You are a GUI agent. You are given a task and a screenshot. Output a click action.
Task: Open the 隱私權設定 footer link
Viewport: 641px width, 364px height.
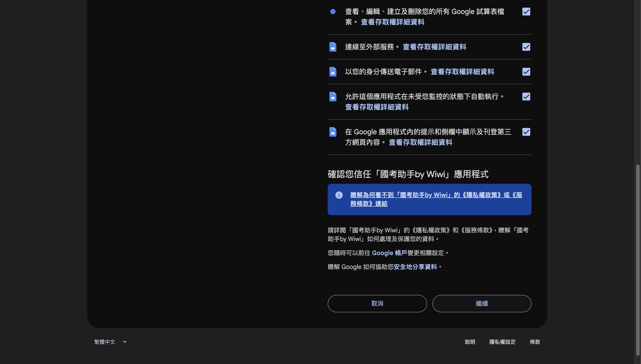point(503,342)
